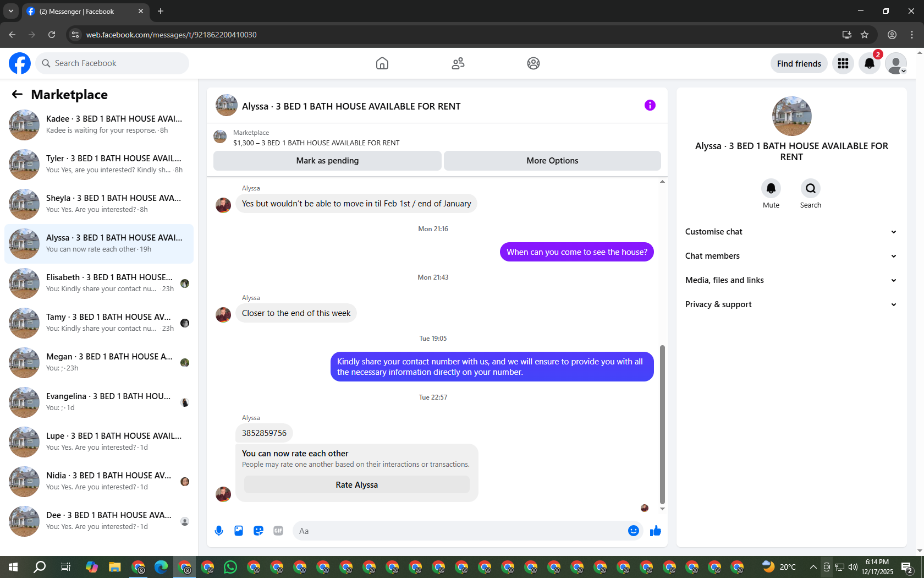Open the Windows Start menu
The width and height of the screenshot is (924, 578).
[13, 567]
